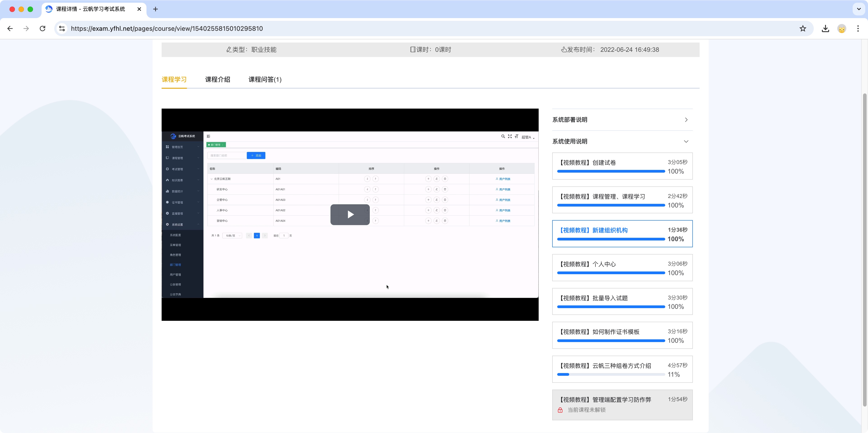868x433 pixels.
Task: Open lesson 【视频教程】个人中心
Action: pyautogui.click(x=622, y=268)
